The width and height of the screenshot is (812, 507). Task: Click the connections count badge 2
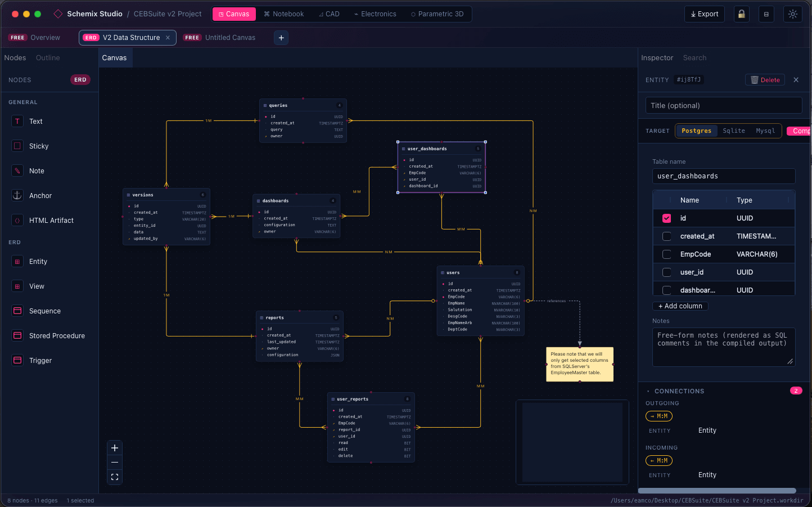click(x=796, y=391)
